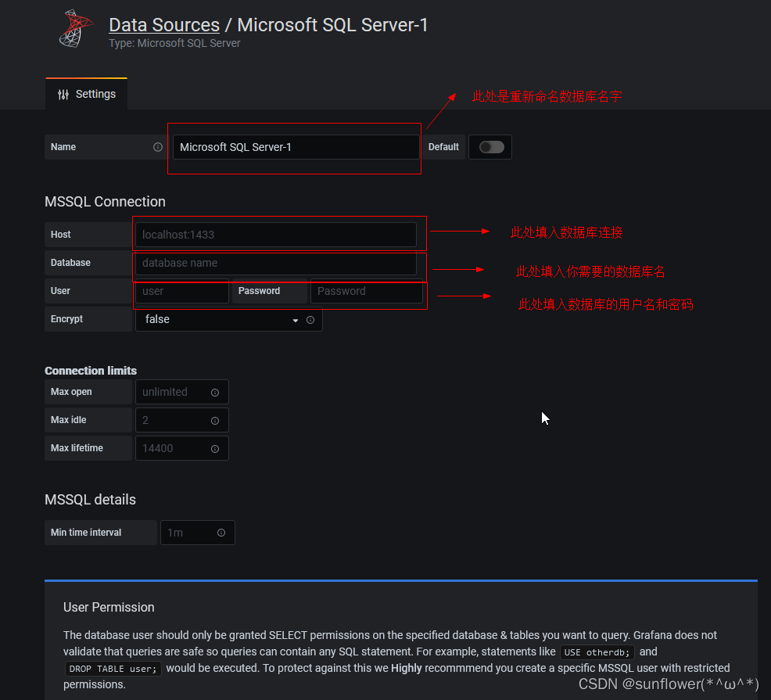
Task: Click the 'Password' field label
Action: 259,291
